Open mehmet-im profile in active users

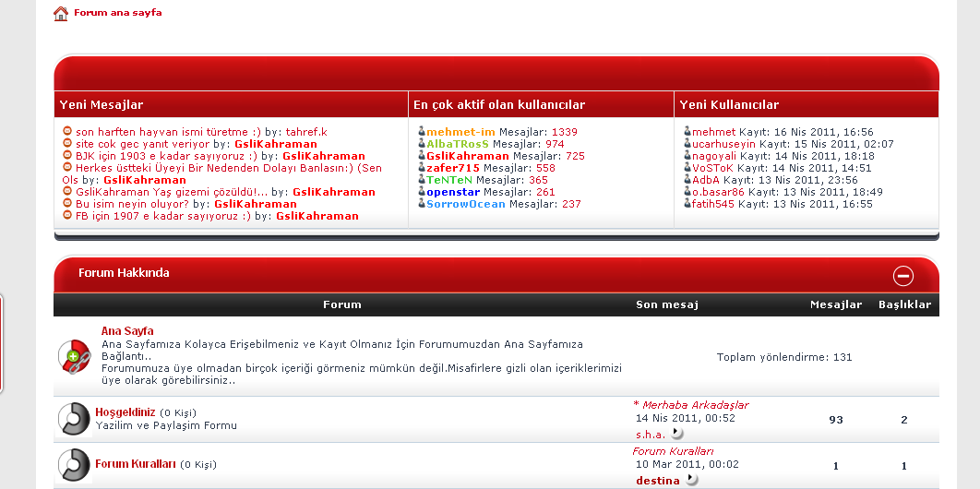click(x=460, y=132)
